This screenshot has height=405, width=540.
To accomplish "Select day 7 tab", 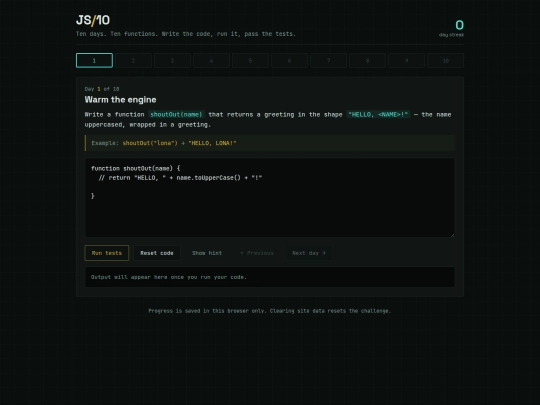I will (328, 61).
